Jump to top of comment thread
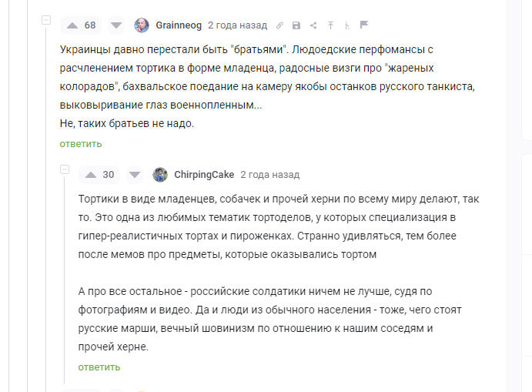Image resolution: width=532 pixels, height=392 pixels. point(330,25)
